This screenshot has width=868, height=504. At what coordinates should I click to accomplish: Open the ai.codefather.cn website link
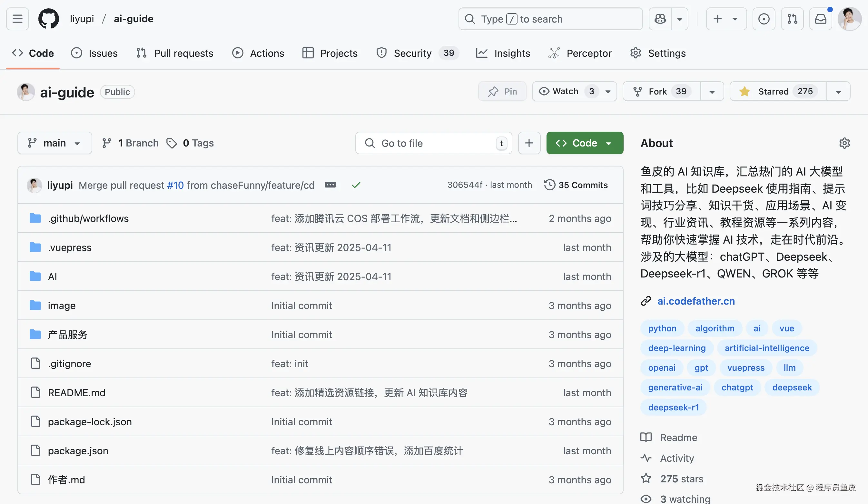point(696,301)
